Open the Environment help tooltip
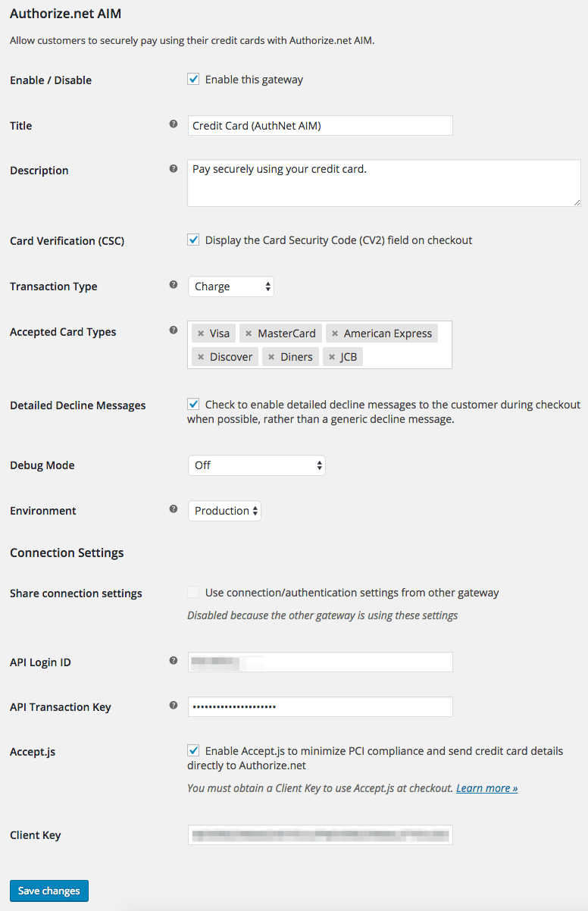Screen dimensions: 588x911 click(x=174, y=509)
